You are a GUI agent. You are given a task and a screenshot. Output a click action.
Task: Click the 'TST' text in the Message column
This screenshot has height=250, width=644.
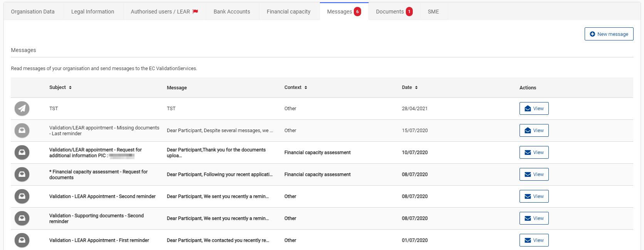[171, 109]
